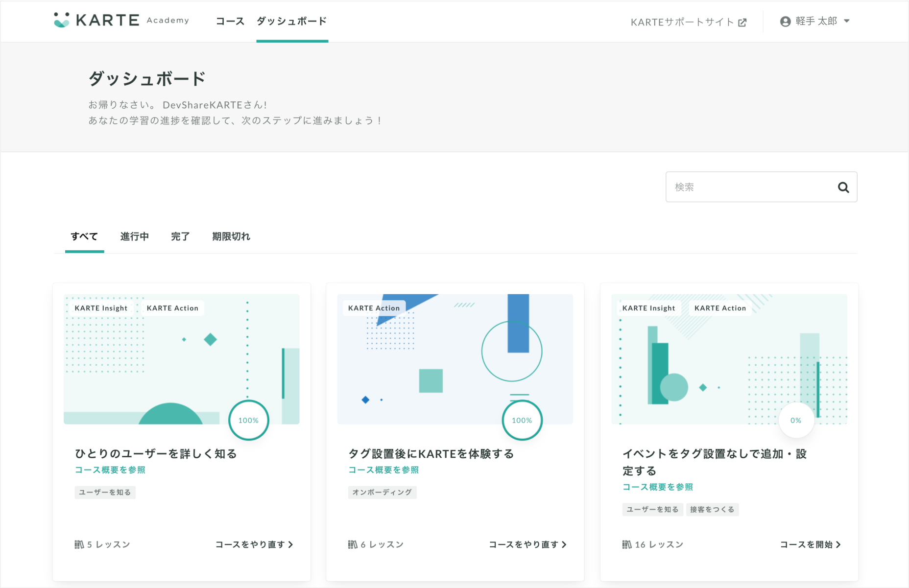Screen dimensions: 909x588
Task: Open the コース navigation menu item
Action: pyautogui.click(x=230, y=21)
